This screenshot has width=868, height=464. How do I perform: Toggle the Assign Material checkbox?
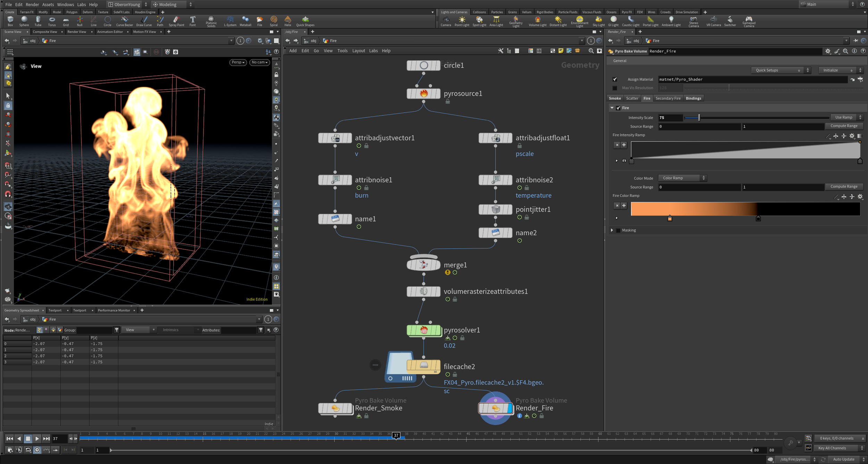(615, 79)
